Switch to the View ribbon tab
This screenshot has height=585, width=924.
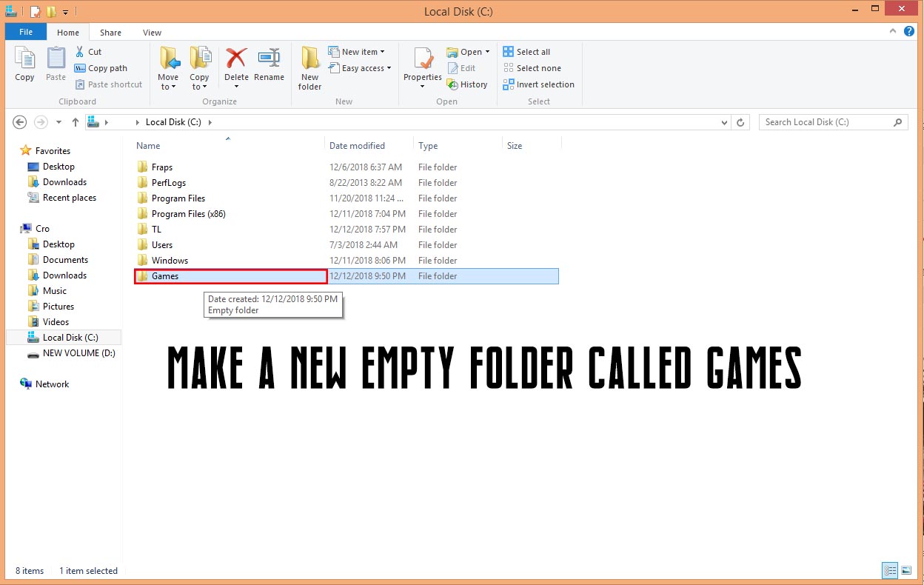[x=153, y=33]
